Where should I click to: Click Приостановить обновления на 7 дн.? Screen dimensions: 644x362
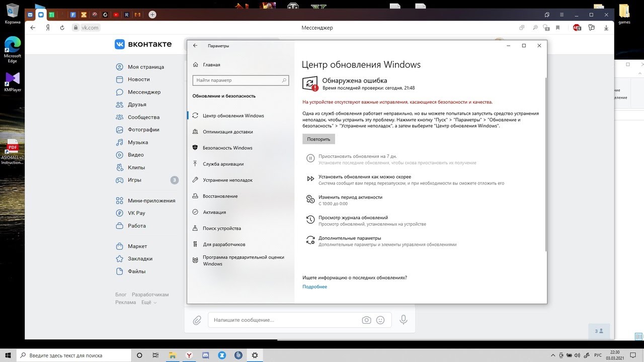point(358,156)
